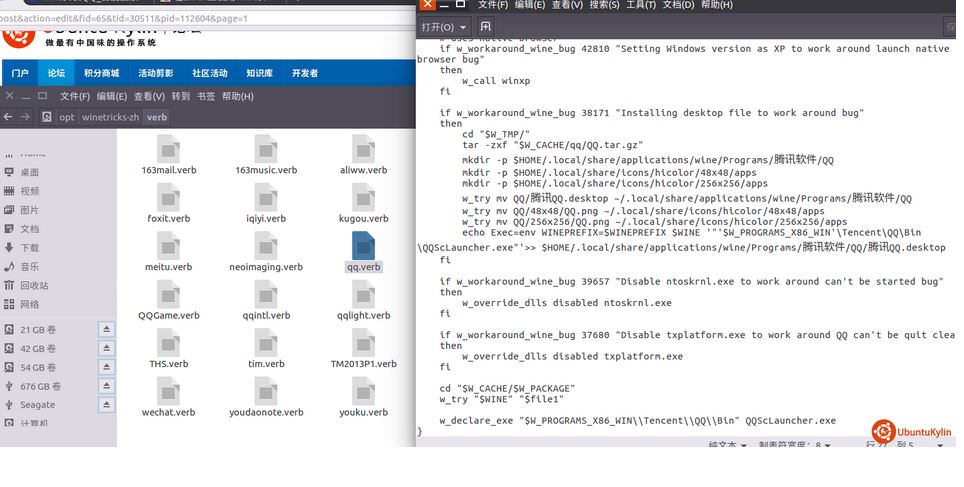The width and height of the screenshot is (964, 487).
Task: Eject the Seagate drive
Action: coord(106,405)
